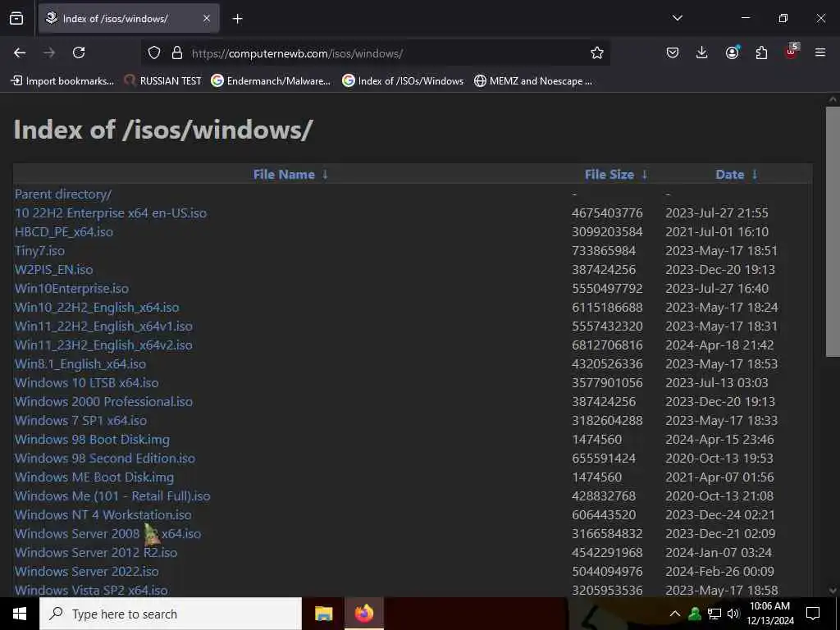This screenshot has height=630, width=840.
Task: Download Windows 98 Boot Disk.img
Action: click(x=92, y=440)
